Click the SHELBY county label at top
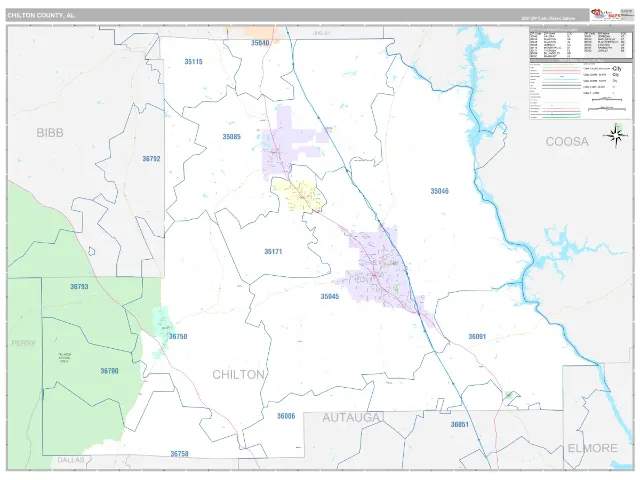The image size is (640, 480). (x=321, y=33)
